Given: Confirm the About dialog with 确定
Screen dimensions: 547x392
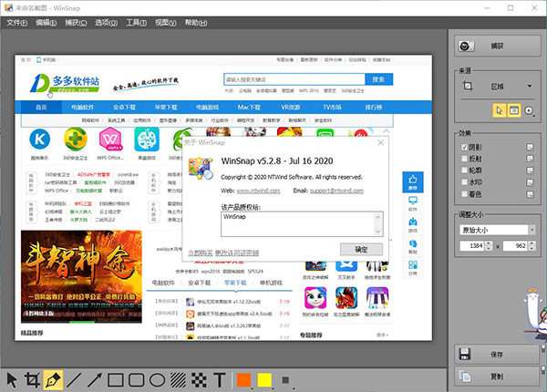Looking at the screenshot, I should coord(361,250).
